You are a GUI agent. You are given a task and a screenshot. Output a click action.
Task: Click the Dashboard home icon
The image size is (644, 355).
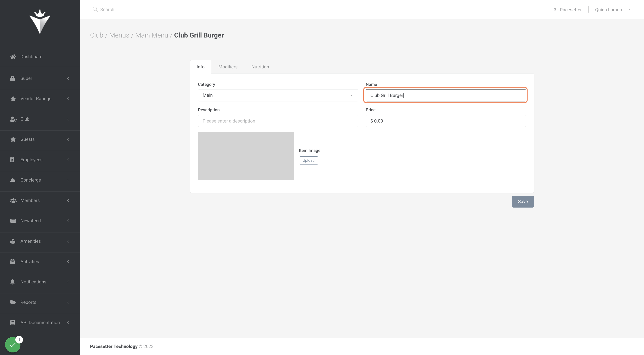point(13,56)
